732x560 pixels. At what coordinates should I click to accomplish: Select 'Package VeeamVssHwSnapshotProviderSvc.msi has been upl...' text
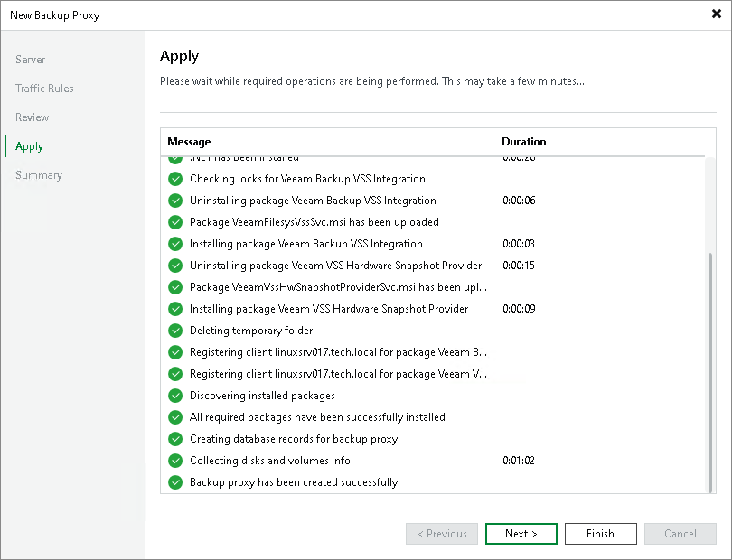339,287
